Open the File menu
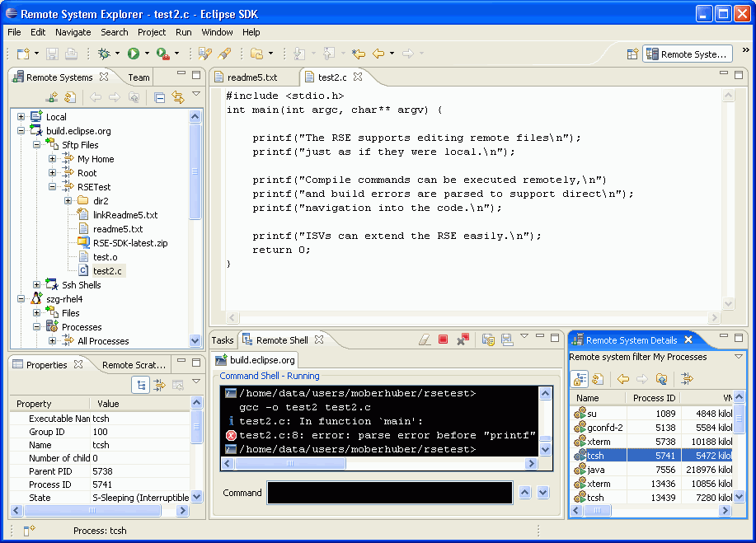 pyautogui.click(x=14, y=32)
